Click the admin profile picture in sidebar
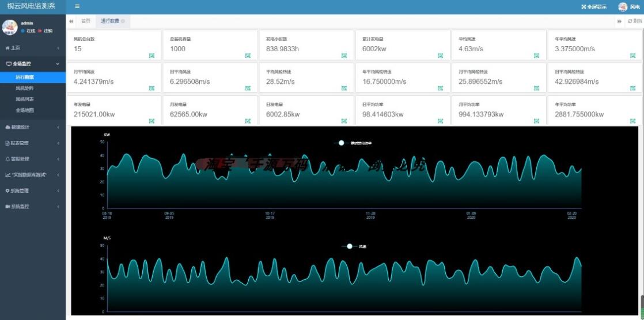Viewport: 644px width, 320px height. [x=9, y=27]
